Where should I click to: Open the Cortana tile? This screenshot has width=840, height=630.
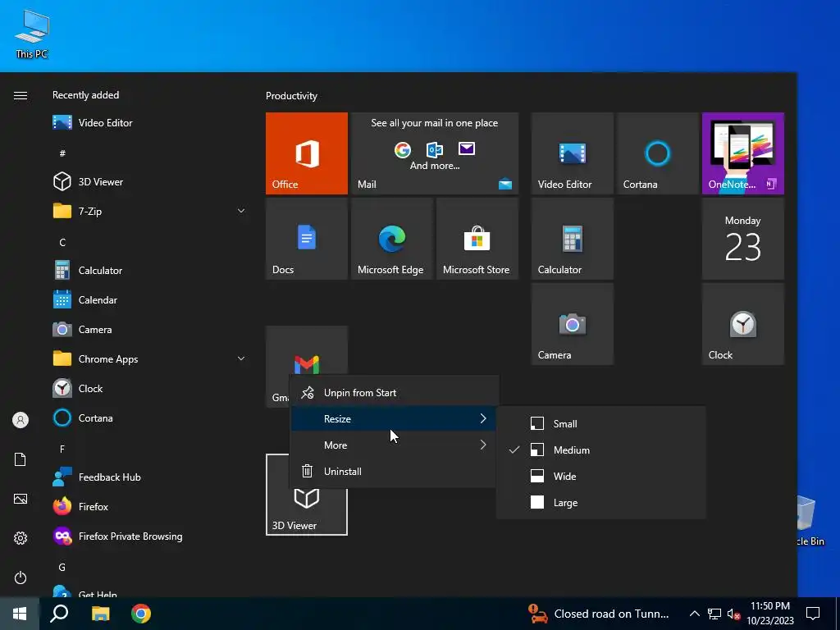657,153
